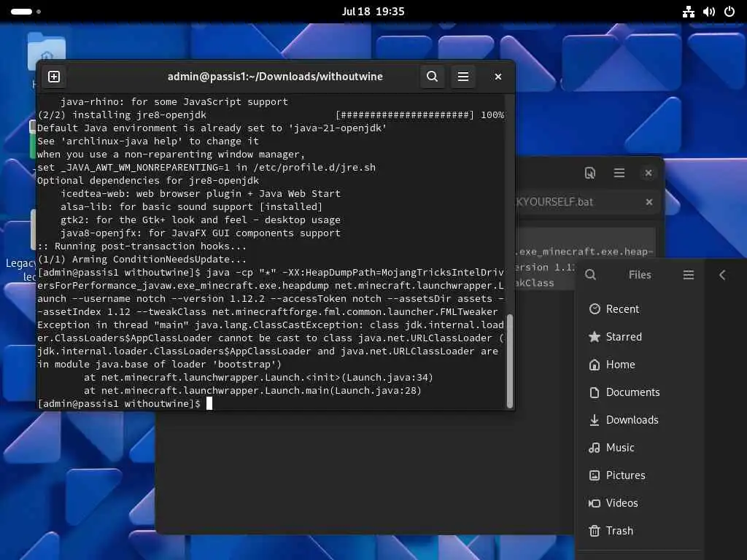The width and height of the screenshot is (747, 560).
Task: Open Documents in Files sidebar
Action: pyautogui.click(x=640, y=392)
